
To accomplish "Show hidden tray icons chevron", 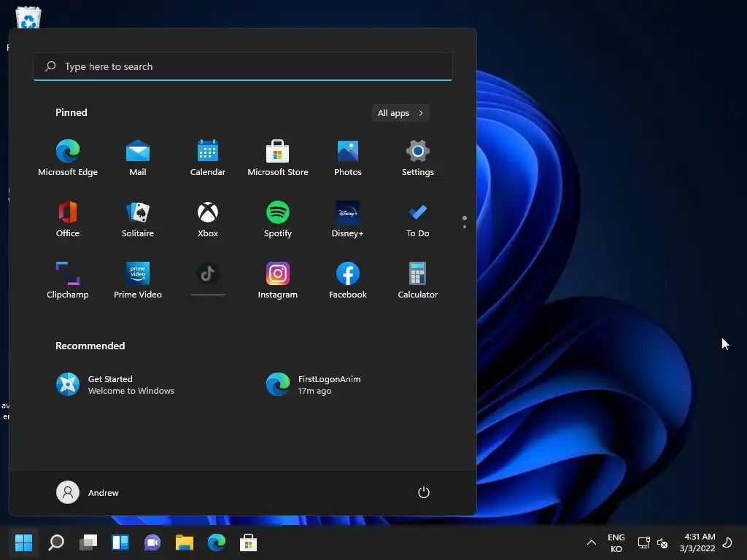I will coord(591,542).
